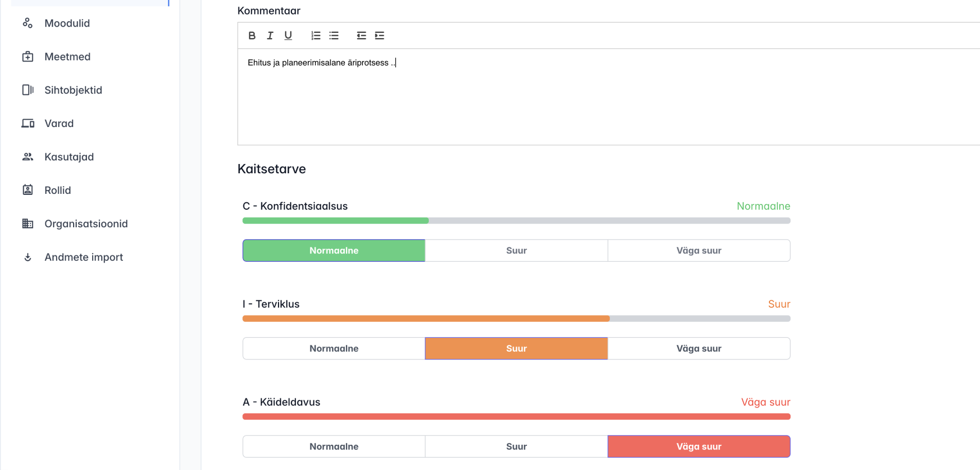Increase indent in comment editor

[x=379, y=35]
